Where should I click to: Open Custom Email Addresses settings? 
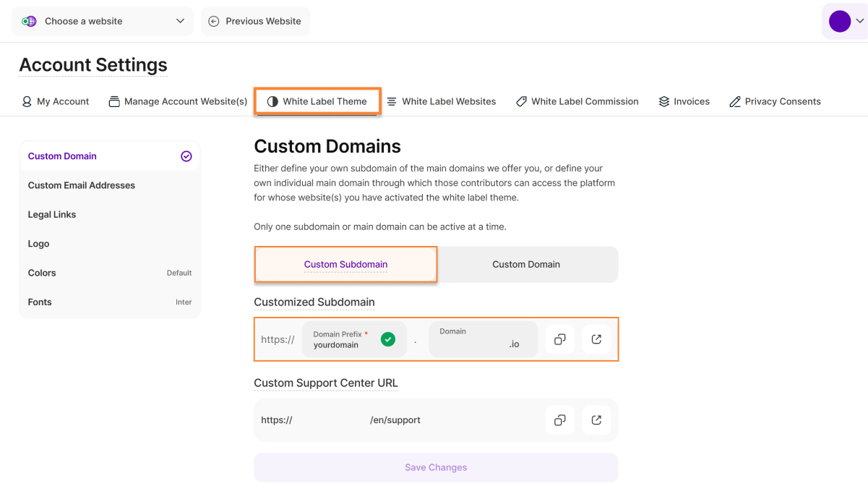[82, 185]
